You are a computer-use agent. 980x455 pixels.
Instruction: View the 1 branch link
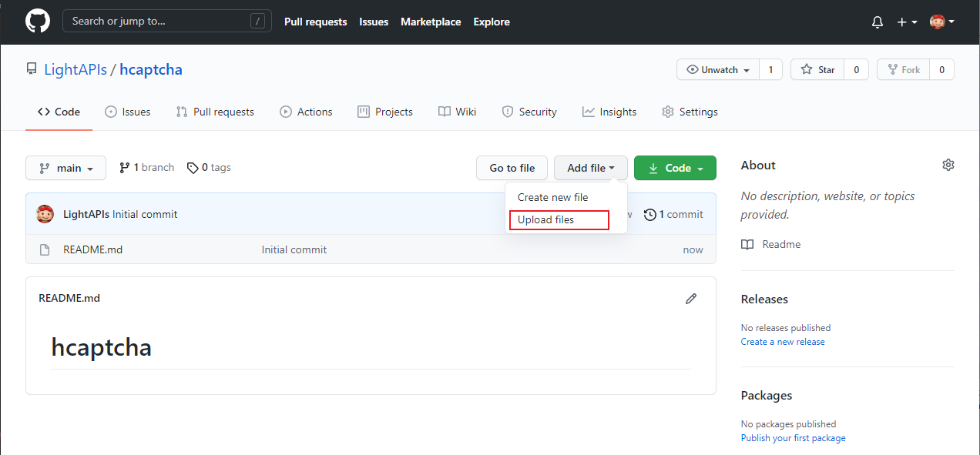(146, 168)
